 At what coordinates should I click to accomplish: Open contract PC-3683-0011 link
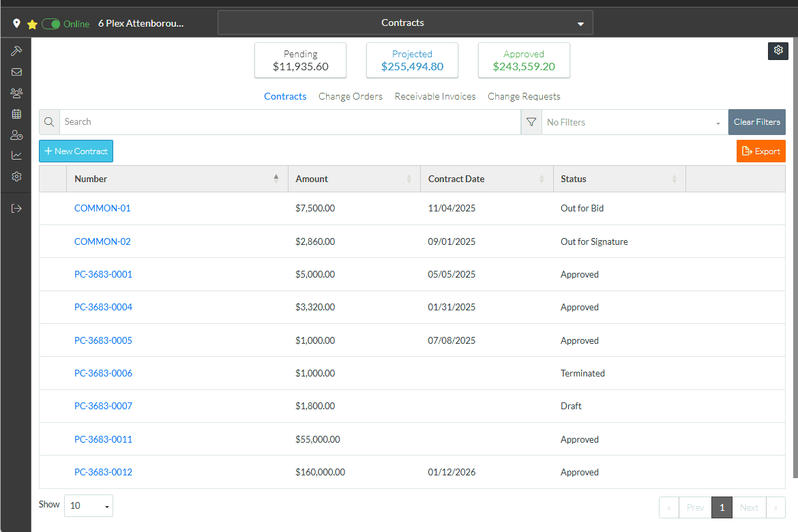pyautogui.click(x=103, y=439)
